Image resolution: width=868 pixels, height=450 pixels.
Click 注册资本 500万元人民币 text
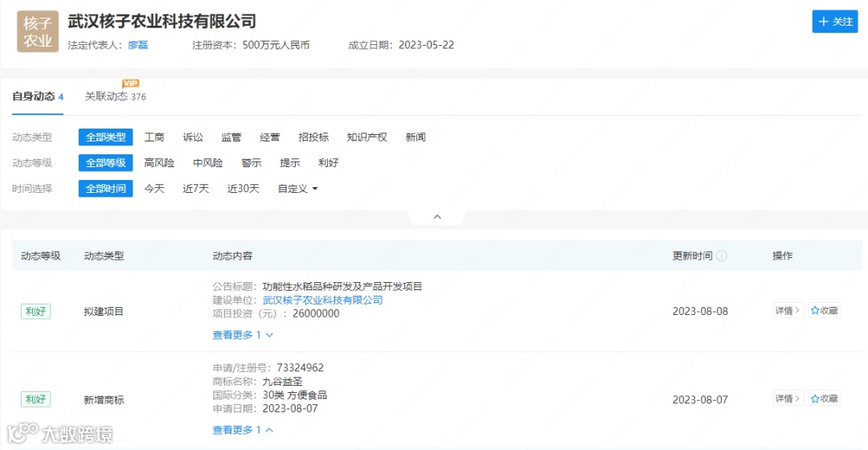click(x=251, y=45)
